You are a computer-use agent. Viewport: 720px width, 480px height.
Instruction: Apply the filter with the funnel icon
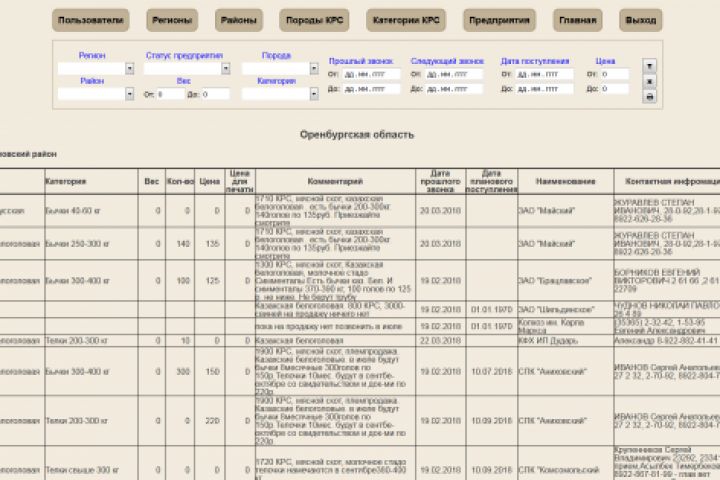649,66
